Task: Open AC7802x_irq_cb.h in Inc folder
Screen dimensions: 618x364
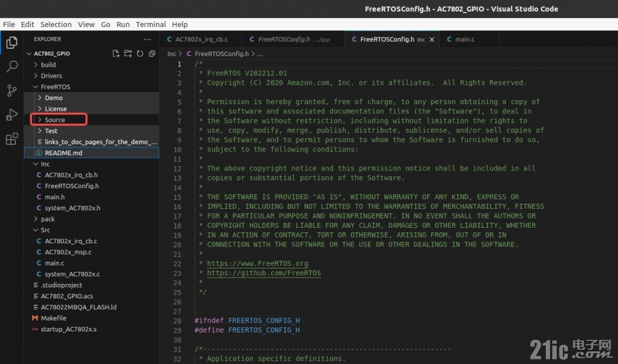Action: tap(92, 175)
